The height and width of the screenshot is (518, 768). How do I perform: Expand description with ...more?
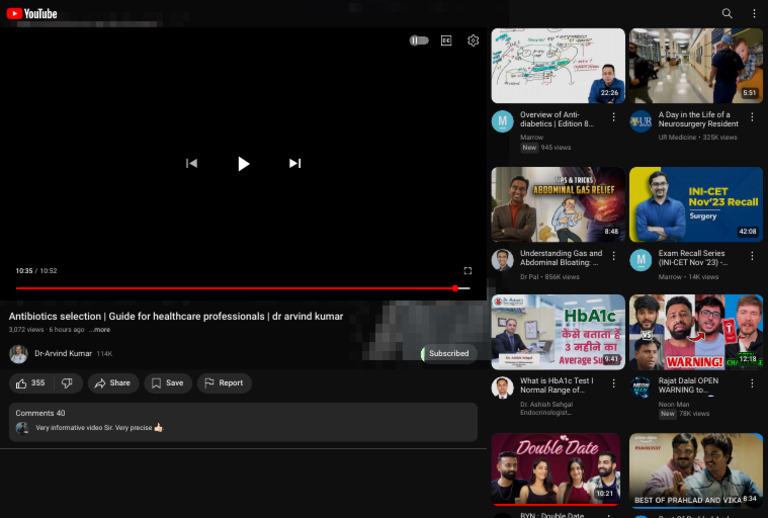pyautogui.click(x=99, y=329)
